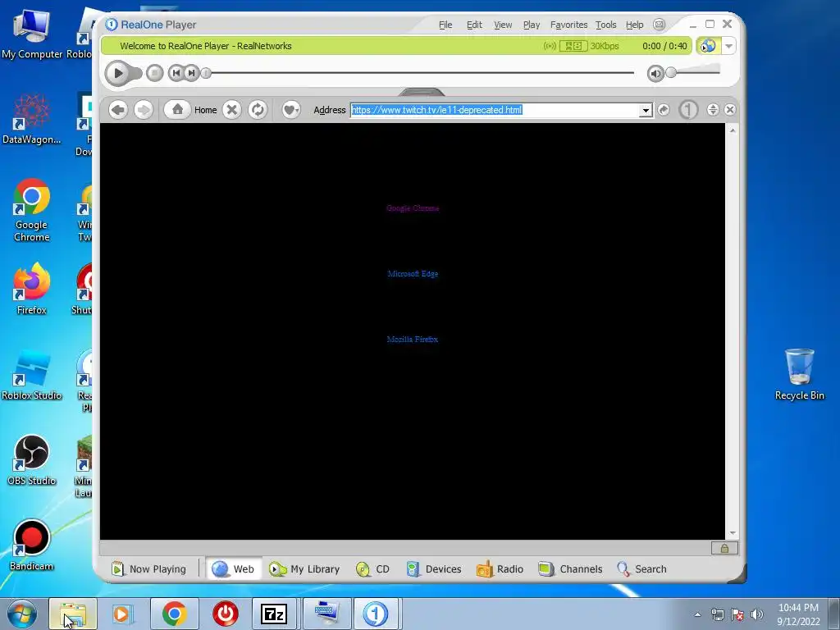This screenshot has width=840, height=630.
Task: Go forward in RealOne browser
Action: coord(143,110)
